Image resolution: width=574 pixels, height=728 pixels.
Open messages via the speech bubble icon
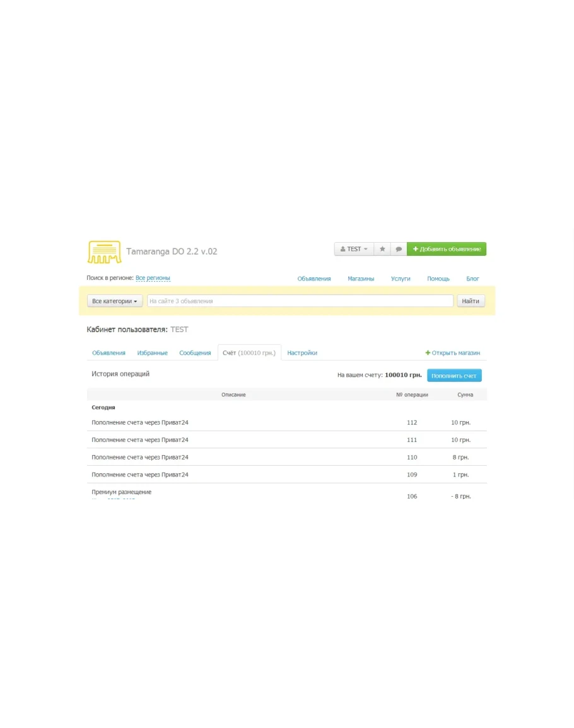[399, 249]
